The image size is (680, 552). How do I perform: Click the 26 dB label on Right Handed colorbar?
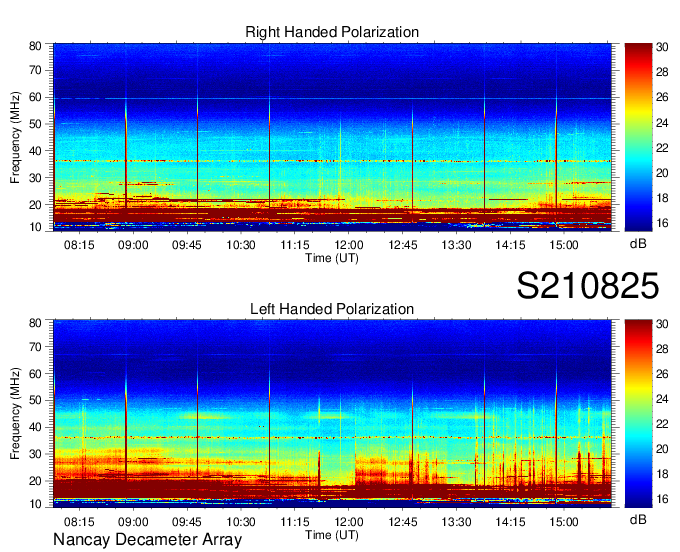[x=662, y=97]
